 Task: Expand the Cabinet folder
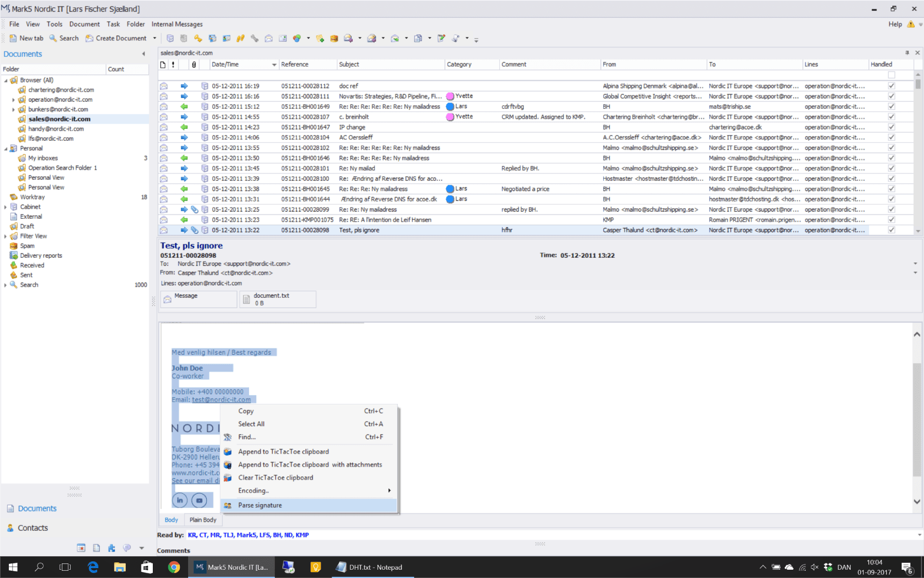click(6, 207)
